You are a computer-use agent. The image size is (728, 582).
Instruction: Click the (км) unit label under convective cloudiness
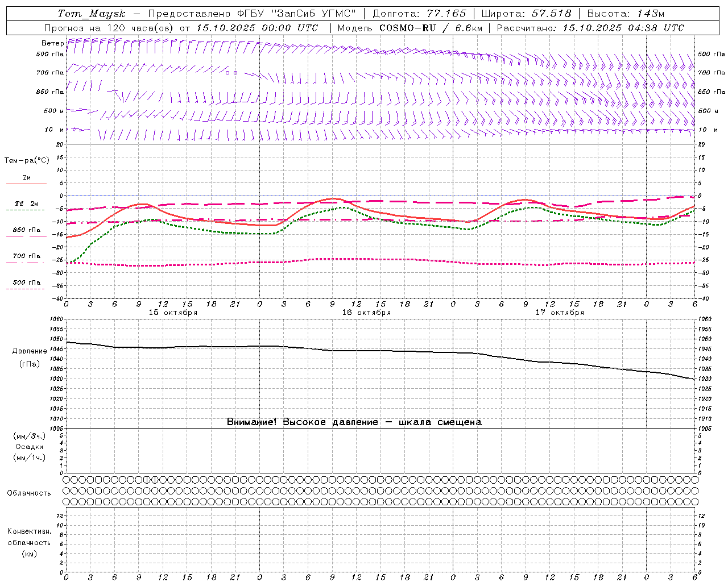pyautogui.click(x=30, y=554)
